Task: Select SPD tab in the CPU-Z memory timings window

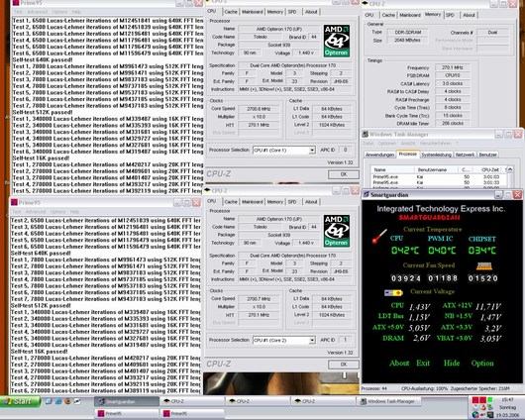Action: point(450,15)
